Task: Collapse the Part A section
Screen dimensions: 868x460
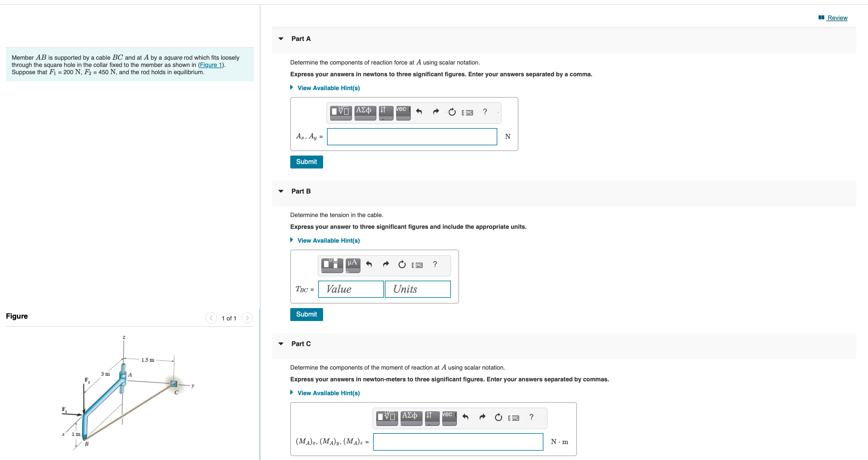Action: pos(281,39)
